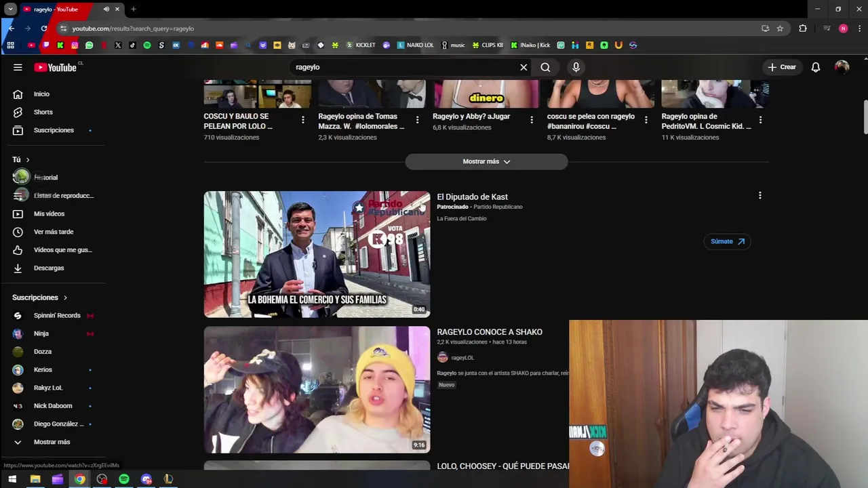868x488 pixels.
Task: Open the music bookmark
Action: 453,45
